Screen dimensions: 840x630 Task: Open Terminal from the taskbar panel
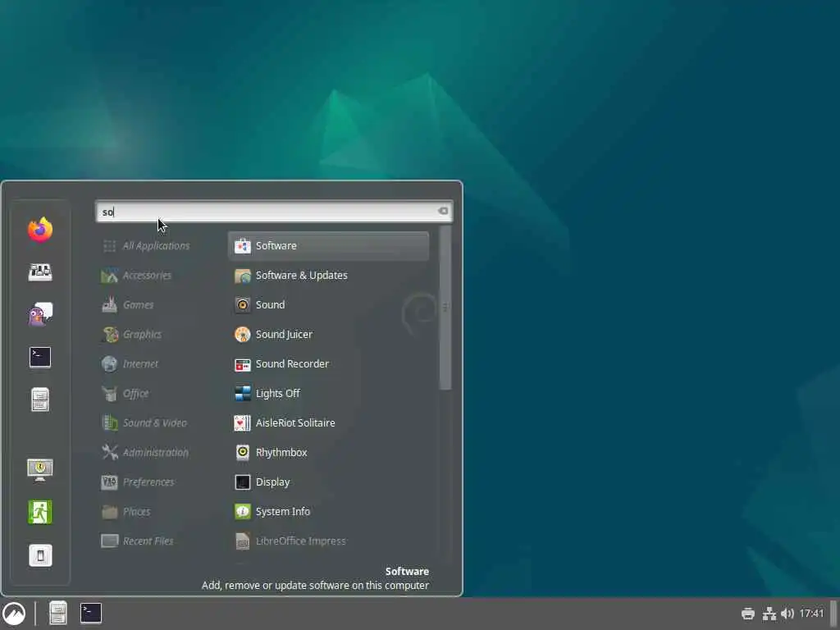[x=91, y=614]
